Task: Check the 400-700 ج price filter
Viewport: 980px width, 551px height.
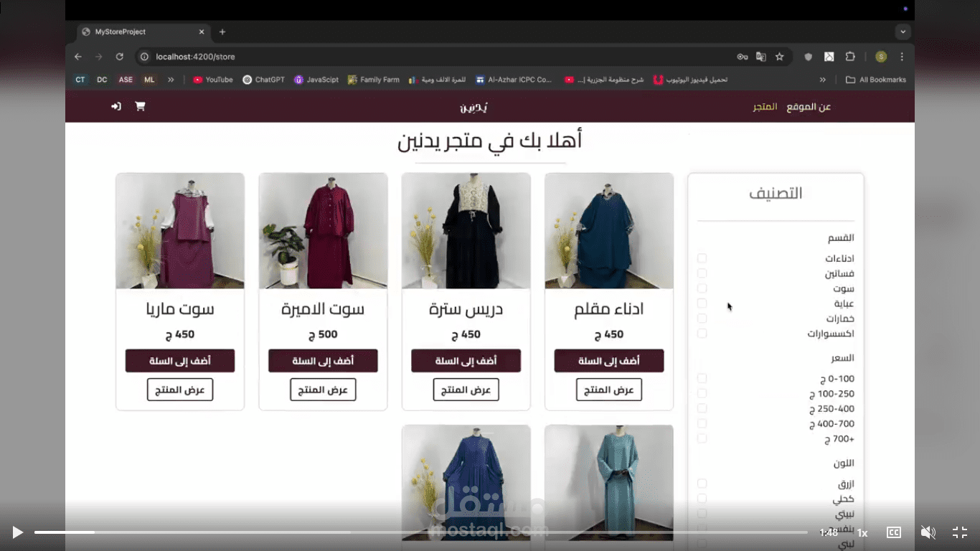Action: [x=702, y=423]
